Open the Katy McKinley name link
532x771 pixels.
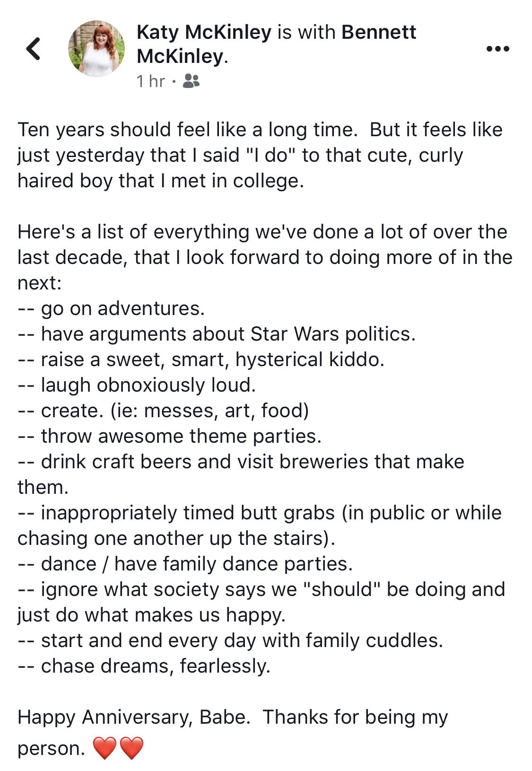click(x=204, y=32)
